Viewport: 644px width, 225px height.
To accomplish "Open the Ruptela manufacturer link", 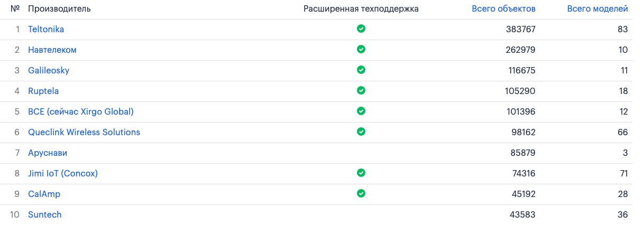I will click(x=43, y=91).
